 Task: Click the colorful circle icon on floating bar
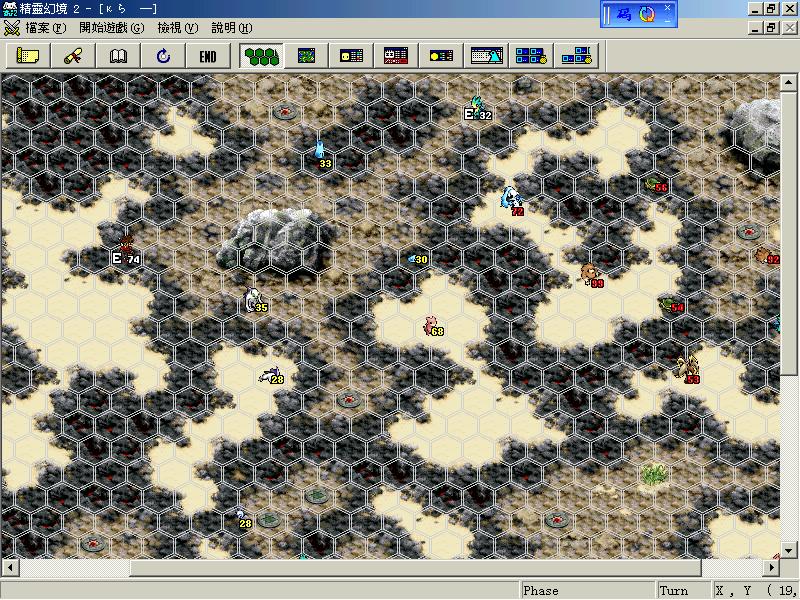point(647,14)
